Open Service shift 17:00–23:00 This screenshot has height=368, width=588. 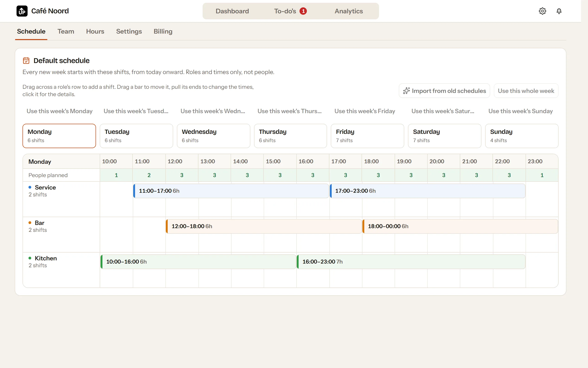[427, 191]
